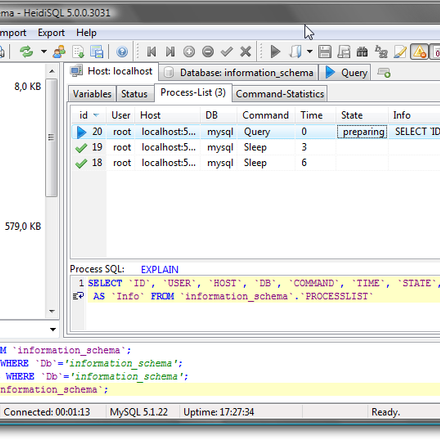This screenshot has height=440, width=440.
Task: Select the Process-List (3) tab
Action: 193,92
